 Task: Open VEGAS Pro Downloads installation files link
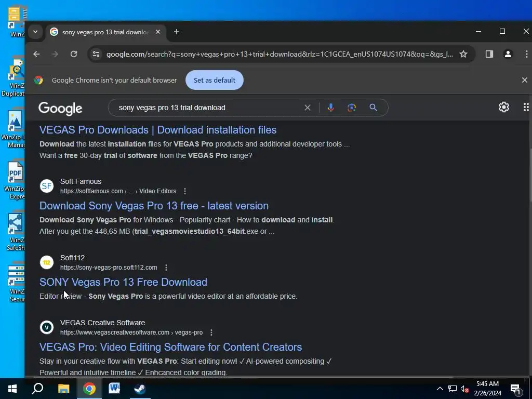tap(158, 130)
